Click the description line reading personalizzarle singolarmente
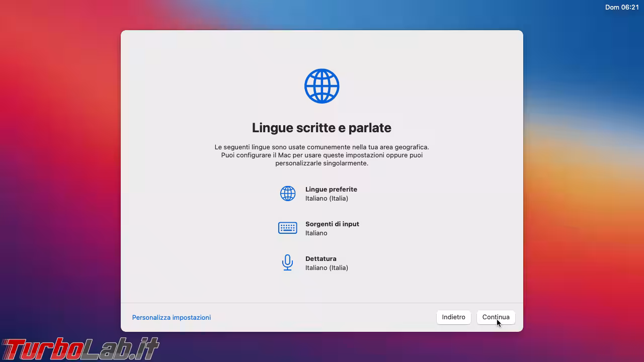The height and width of the screenshot is (362, 644). pyautogui.click(x=321, y=163)
